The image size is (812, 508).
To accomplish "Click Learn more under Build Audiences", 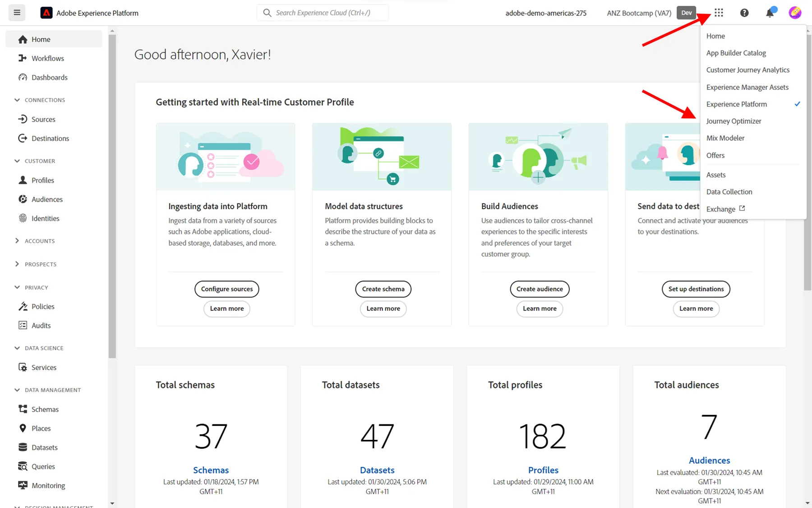I will click(540, 308).
